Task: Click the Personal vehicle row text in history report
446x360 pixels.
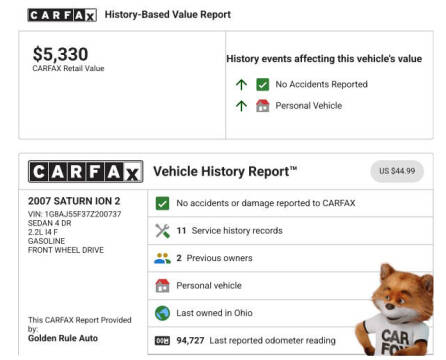Action: [x=209, y=286]
